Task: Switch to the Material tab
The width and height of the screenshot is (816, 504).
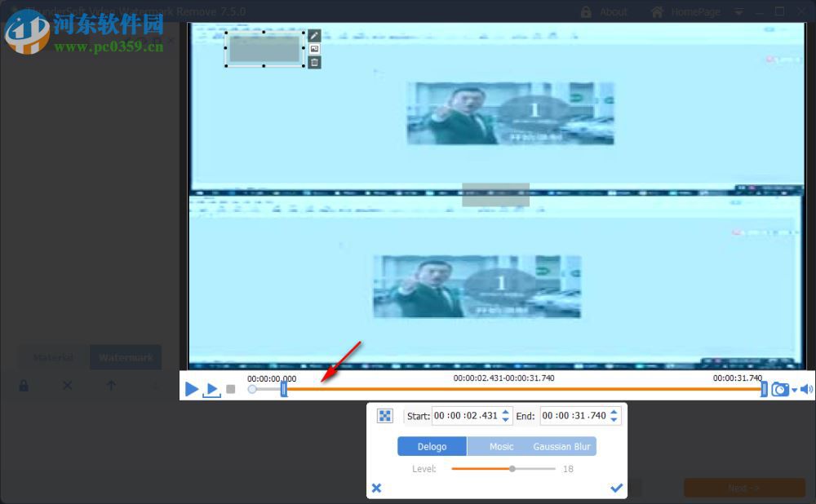Action: point(52,357)
